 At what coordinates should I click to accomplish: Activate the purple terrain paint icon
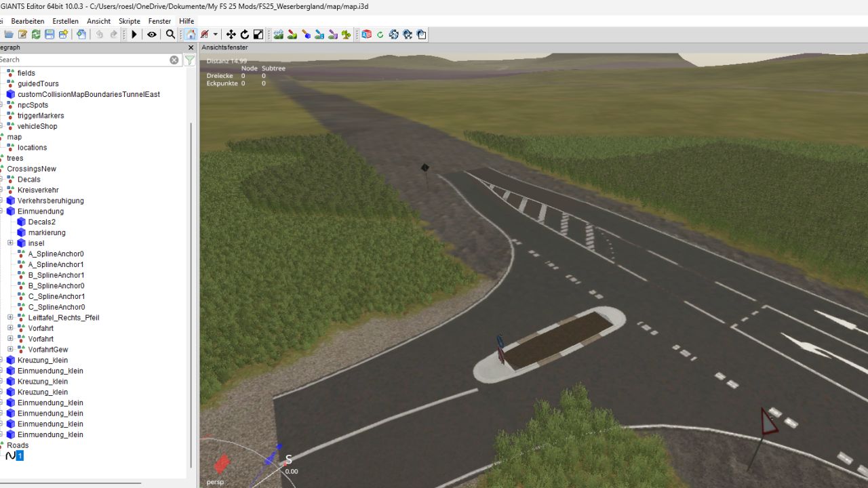point(333,35)
